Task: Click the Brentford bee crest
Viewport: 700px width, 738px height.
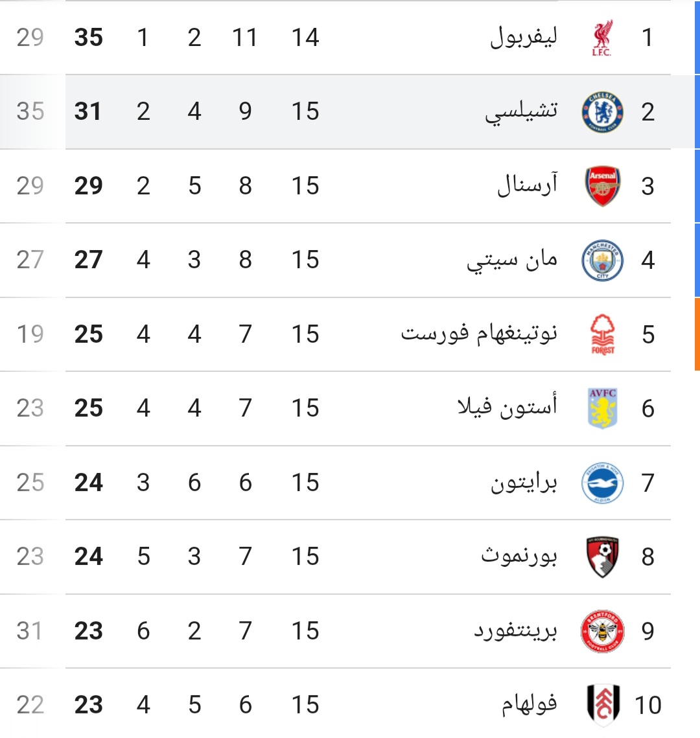Action: click(603, 631)
